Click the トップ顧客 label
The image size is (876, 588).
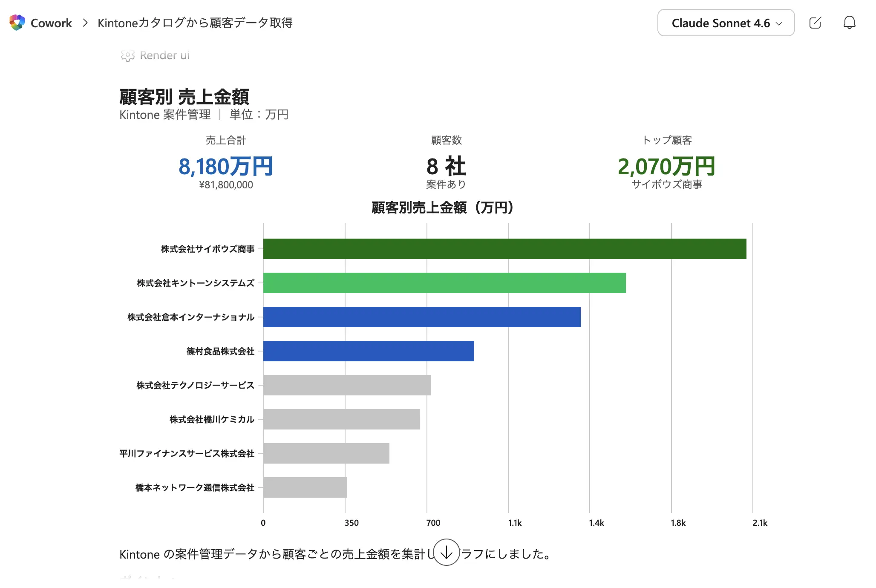(x=667, y=140)
